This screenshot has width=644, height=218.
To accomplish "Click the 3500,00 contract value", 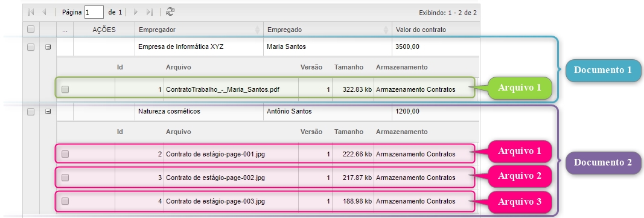I will pos(407,47).
